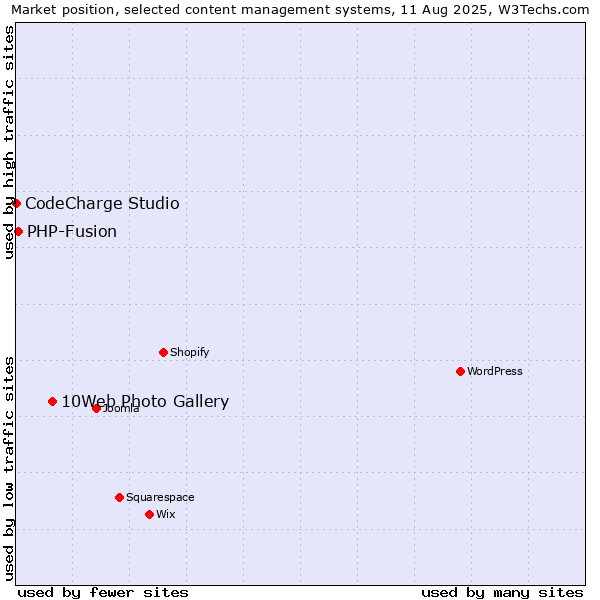The height and width of the screenshot is (600, 600).
Task: Select the 'Wix' label text
Action: point(166,514)
